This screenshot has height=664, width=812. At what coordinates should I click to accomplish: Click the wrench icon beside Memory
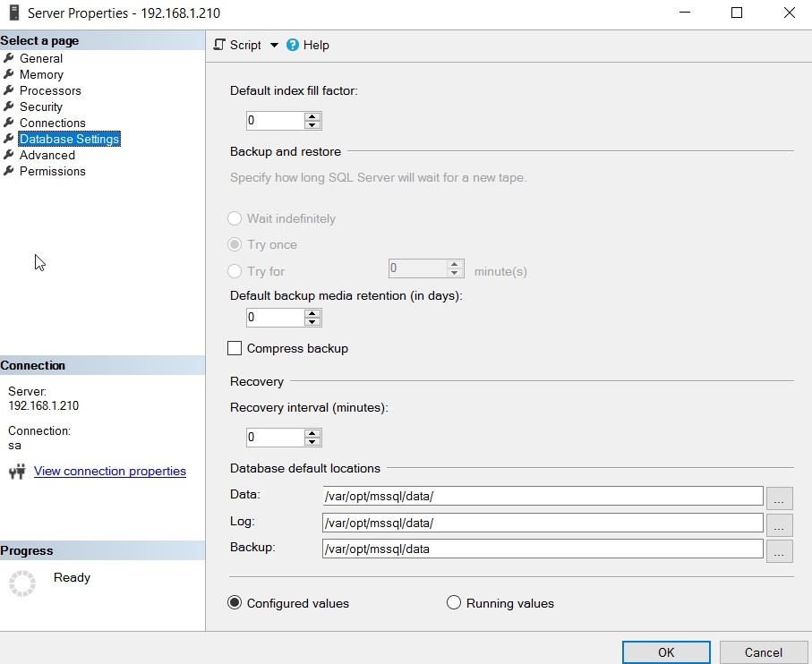pyautogui.click(x=9, y=74)
